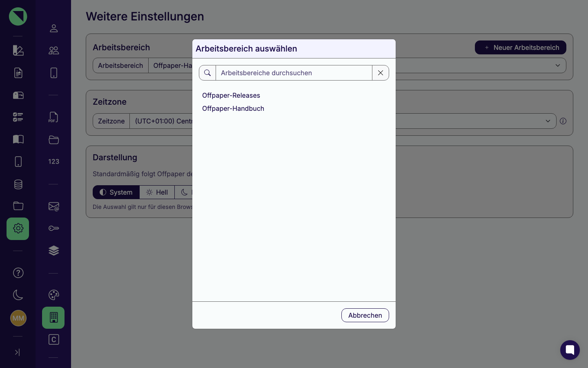Open the checklist tasks icon
Viewport: 588px width, 368px height.
pos(18,117)
